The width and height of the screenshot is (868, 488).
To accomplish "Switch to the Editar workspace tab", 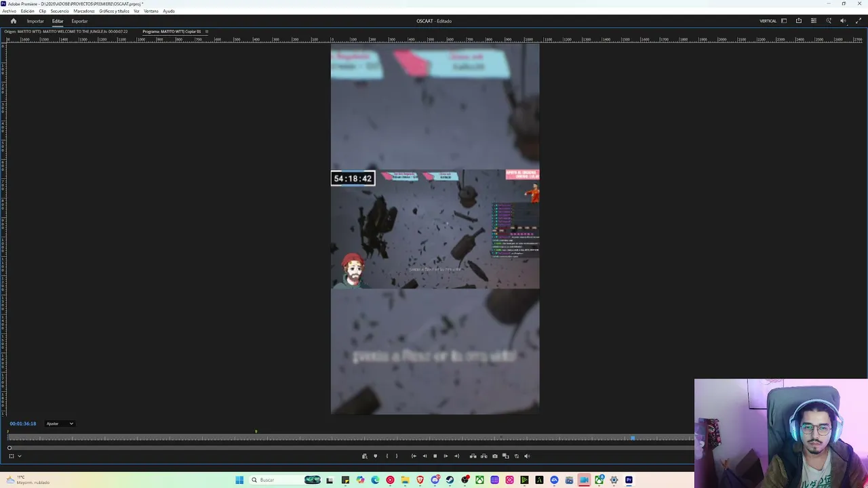I will (x=58, y=21).
